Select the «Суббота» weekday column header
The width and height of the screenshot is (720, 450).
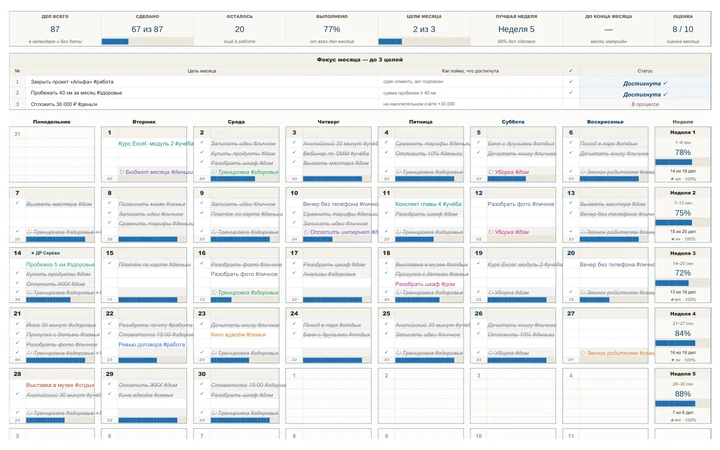[x=512, y=122]
